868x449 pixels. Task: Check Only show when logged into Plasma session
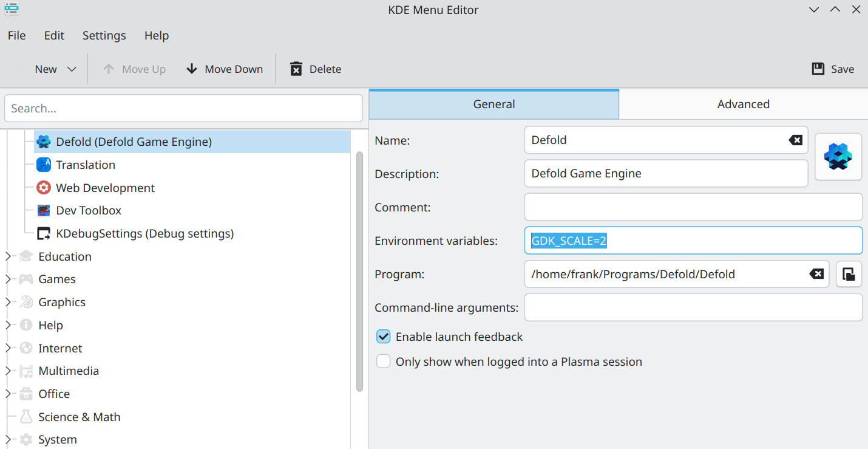pos(383,362)
